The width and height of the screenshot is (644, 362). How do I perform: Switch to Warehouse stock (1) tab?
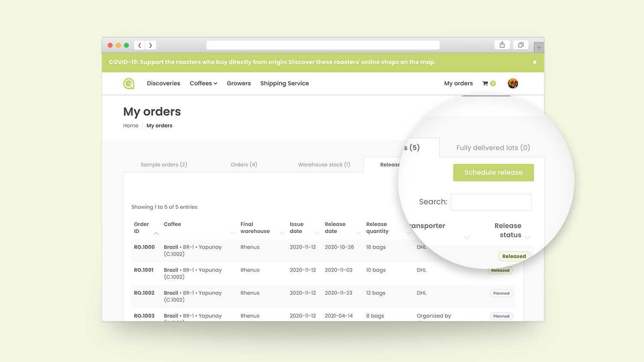pyautogui.click(x=324, y=165)
